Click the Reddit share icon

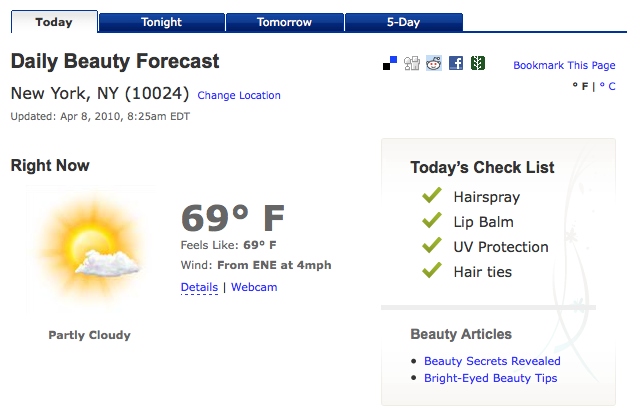(434, 64)
